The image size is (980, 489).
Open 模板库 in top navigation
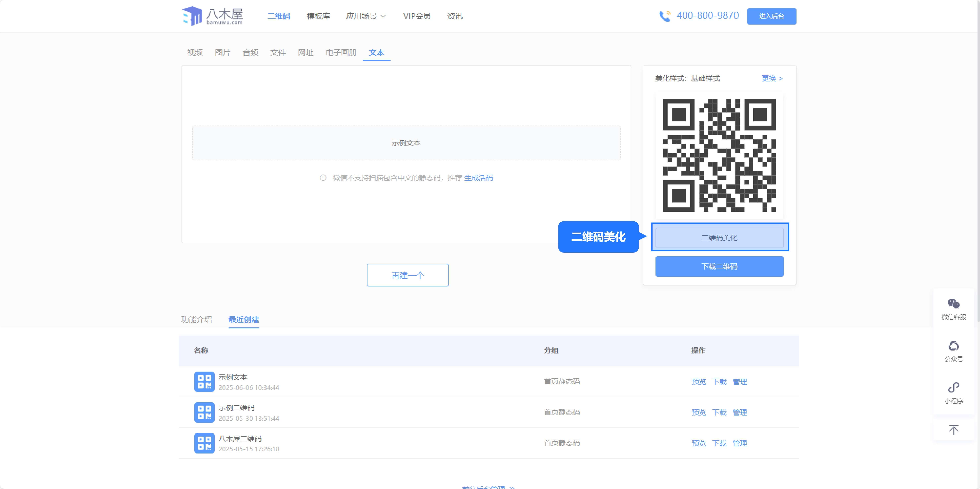pyautogui.click(x=318, y=16)
